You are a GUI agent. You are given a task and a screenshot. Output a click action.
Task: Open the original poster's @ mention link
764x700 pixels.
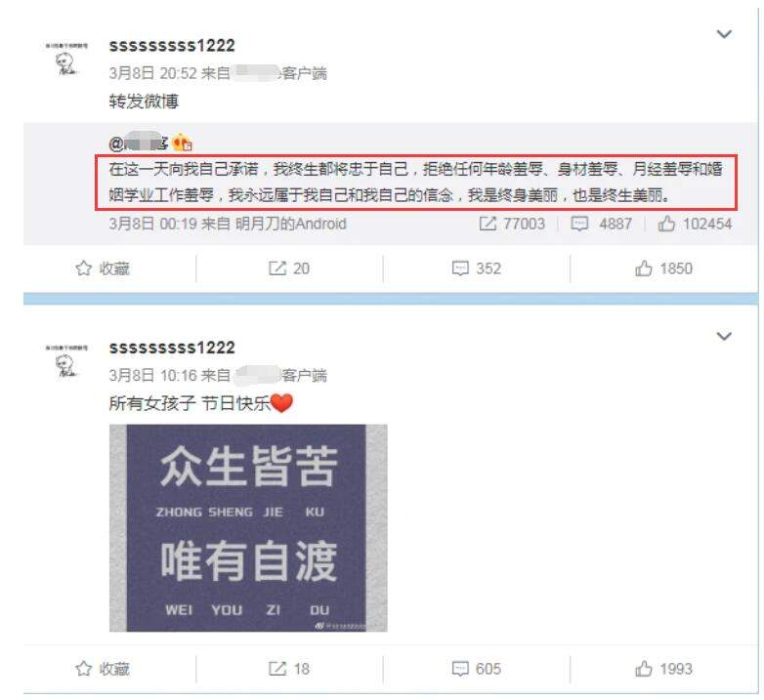point(139,144)
